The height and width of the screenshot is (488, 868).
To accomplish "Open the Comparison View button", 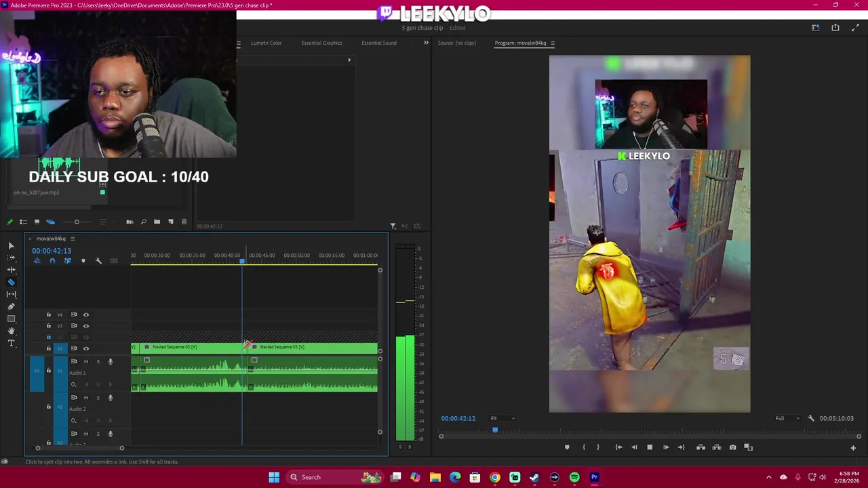I will [749, 447].
